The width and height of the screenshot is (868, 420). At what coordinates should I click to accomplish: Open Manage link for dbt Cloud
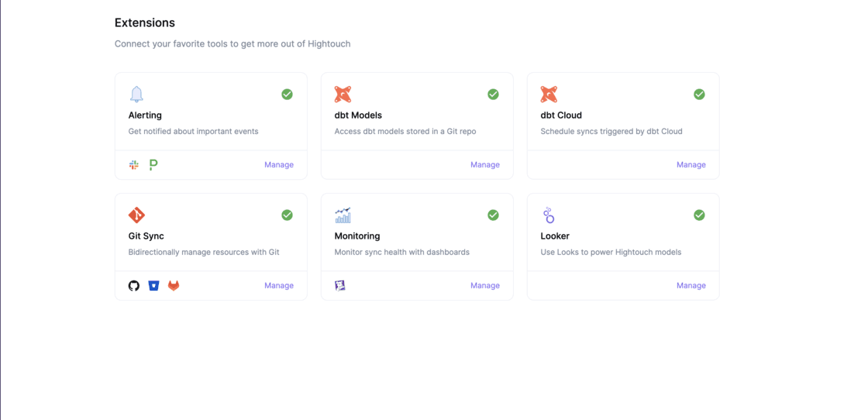click(x=691, y=164)
